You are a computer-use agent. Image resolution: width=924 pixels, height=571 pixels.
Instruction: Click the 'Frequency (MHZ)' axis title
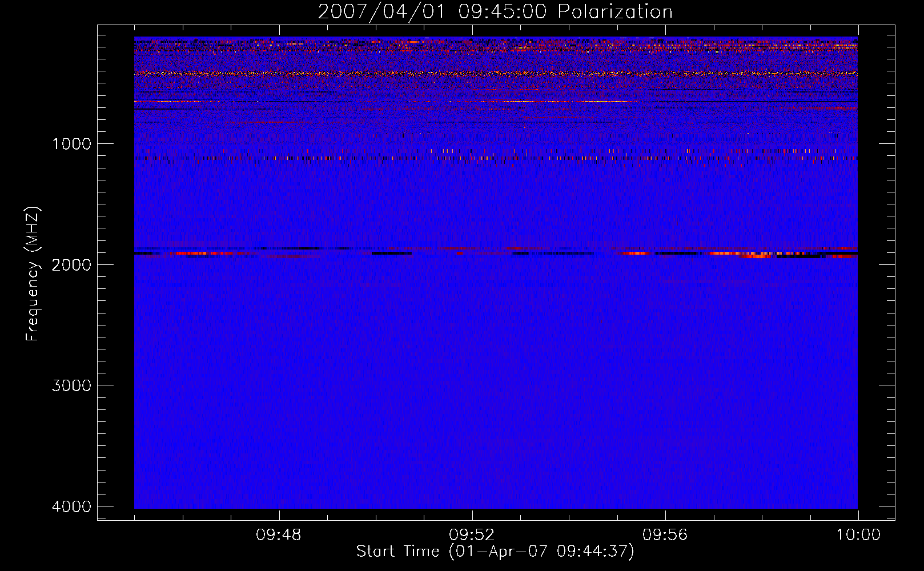(33, 274)
